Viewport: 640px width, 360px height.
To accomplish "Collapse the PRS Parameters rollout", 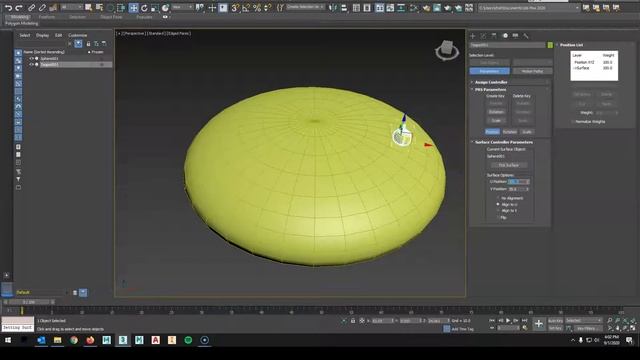I will [490, 89].
